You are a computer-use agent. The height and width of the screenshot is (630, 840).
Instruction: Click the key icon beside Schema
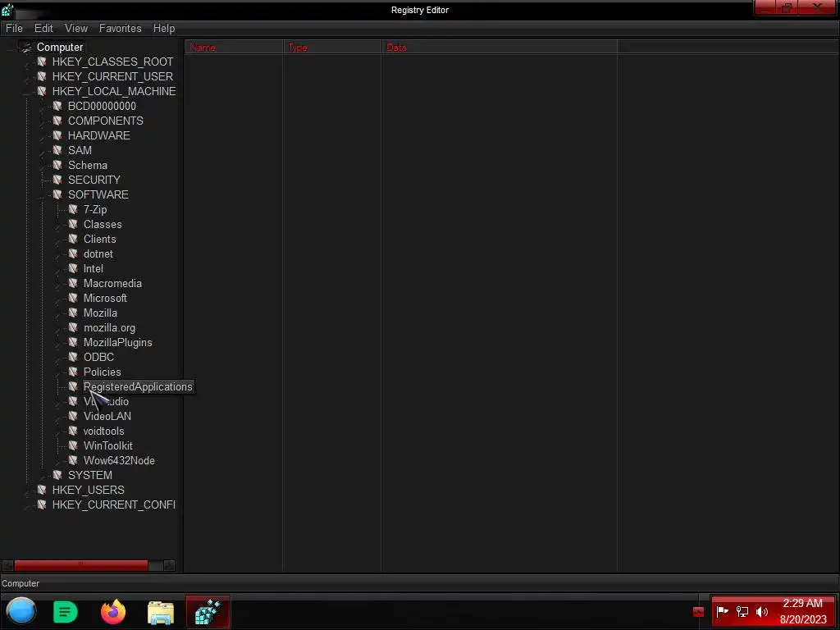point(57,165)
